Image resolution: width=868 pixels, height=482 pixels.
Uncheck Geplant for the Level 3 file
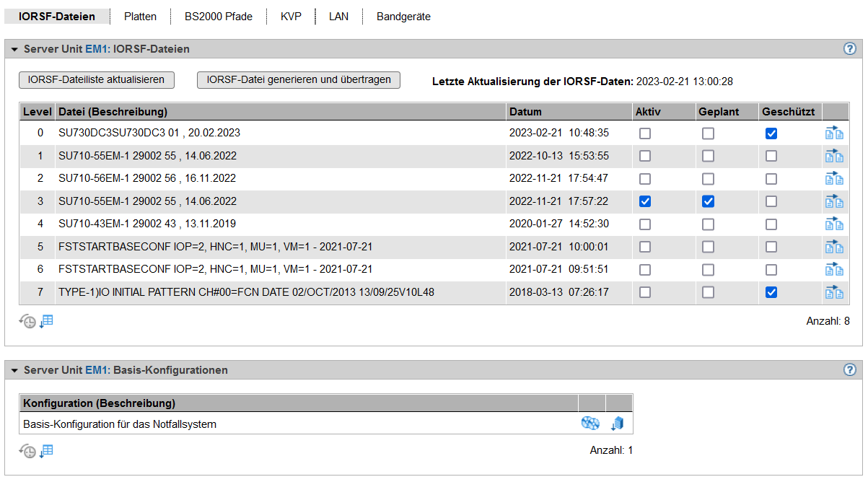(x=709, y=201)
